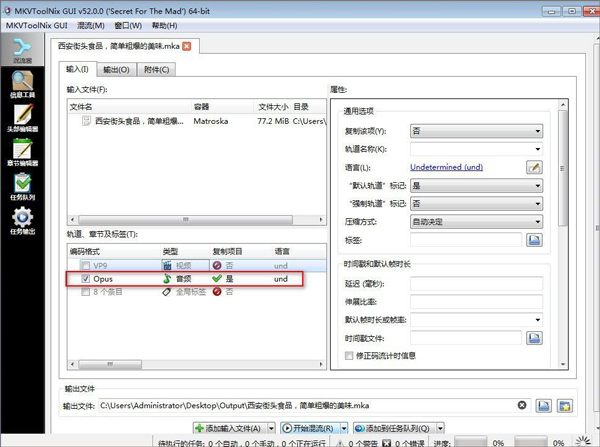Open the Multiplexer tool in the sidebar
600x447 pixels.
point(22,49)
